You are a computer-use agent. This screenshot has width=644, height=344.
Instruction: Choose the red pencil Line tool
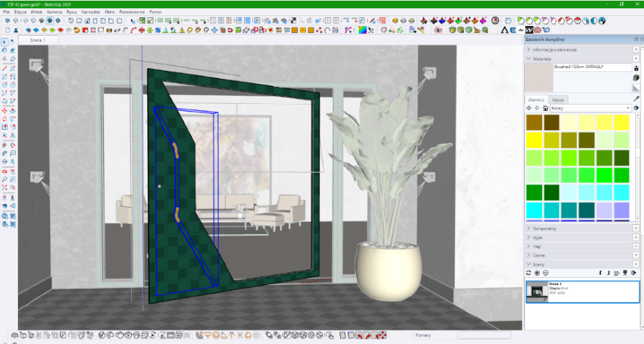(5, 68)
